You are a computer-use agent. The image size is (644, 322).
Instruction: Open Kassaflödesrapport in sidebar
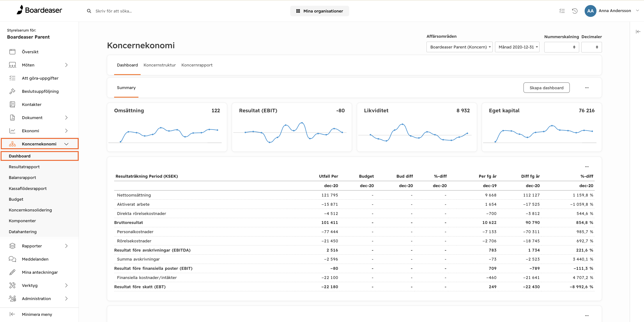[28, 189]
